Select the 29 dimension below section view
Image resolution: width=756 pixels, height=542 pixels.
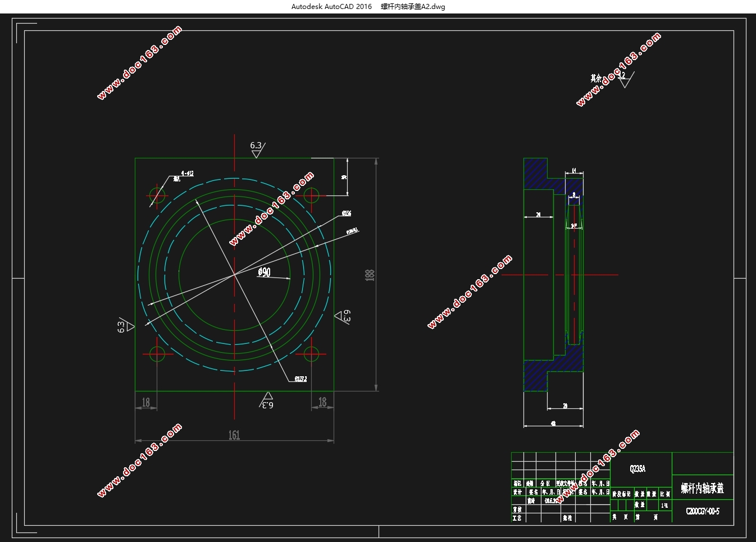click(565, 405)
